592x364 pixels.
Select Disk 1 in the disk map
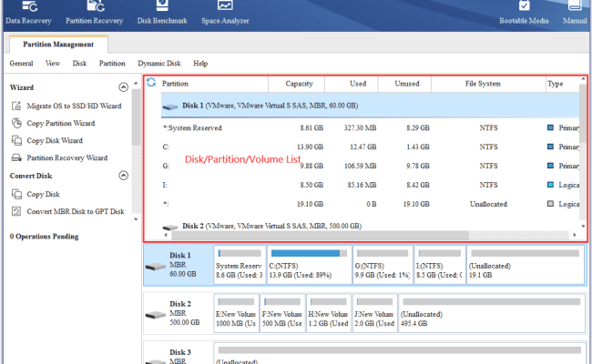[179, 265]
